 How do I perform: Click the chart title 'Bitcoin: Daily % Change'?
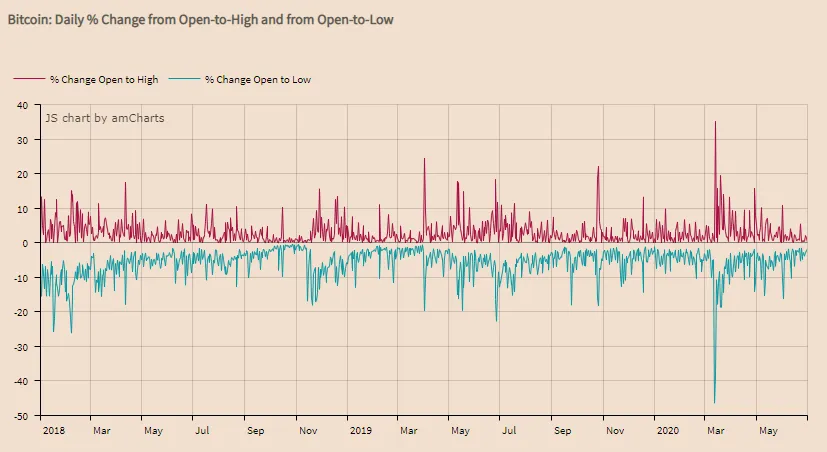click(x=200, y=20)
